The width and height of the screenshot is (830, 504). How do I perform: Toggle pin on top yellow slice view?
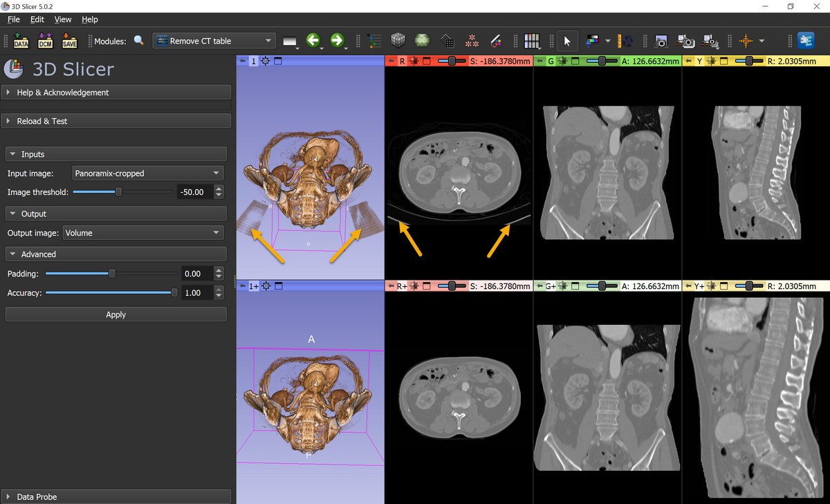tap(688, 61)
